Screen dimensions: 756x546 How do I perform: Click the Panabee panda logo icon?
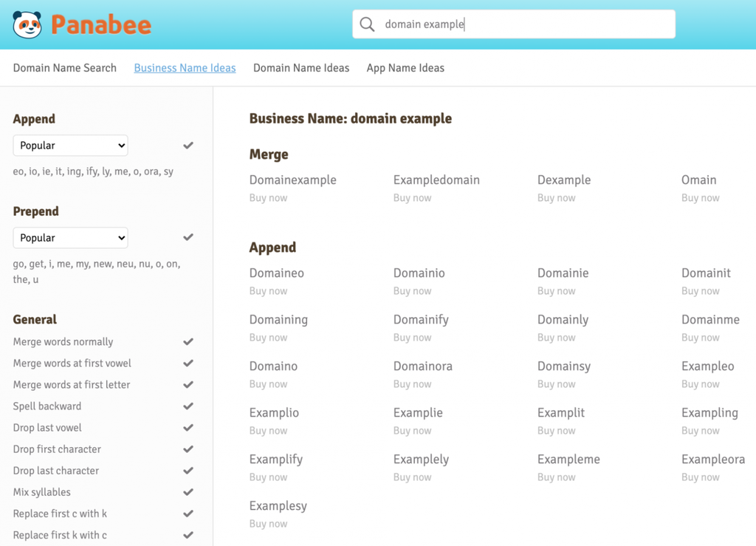(27, 24)
